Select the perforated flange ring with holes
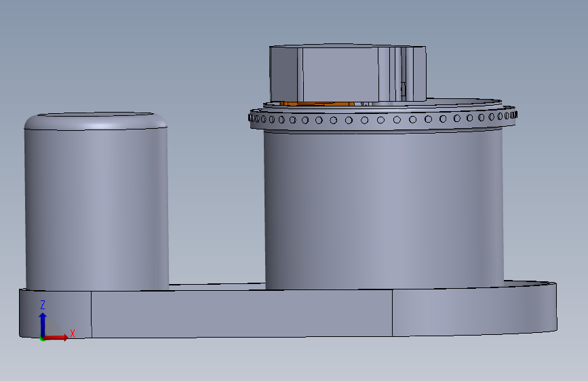This screenshot has width=588, height=381. point(383,119)
